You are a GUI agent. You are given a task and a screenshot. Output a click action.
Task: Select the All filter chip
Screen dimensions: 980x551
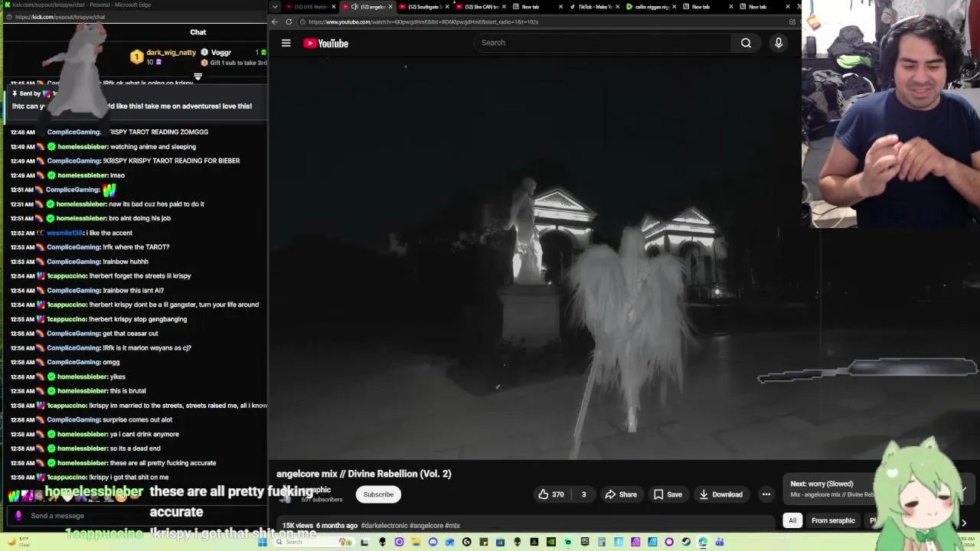792,520
